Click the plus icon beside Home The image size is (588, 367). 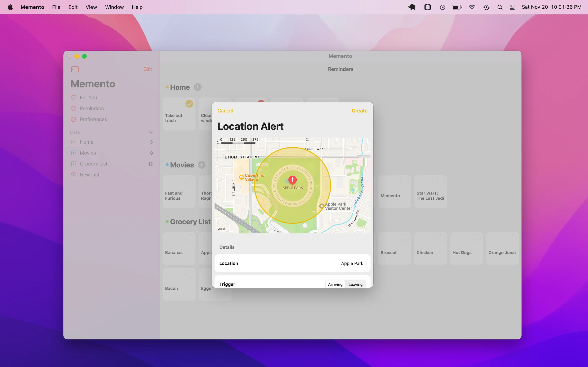198,87
